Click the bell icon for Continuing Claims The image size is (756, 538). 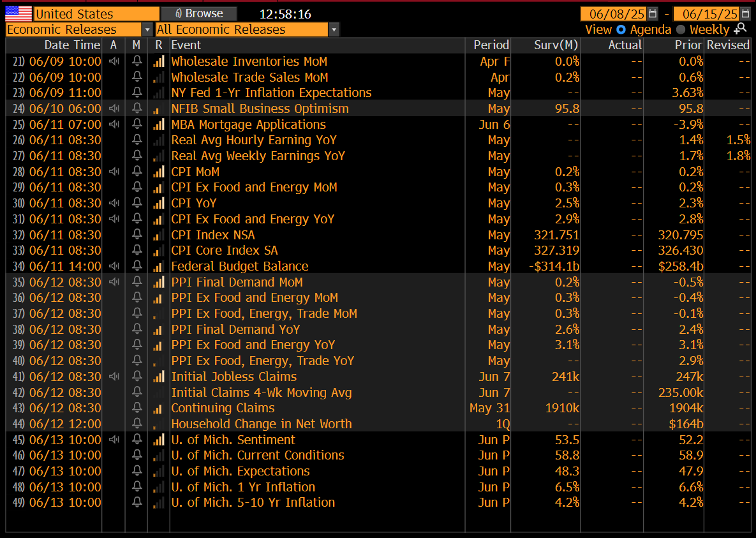click(137, 408)
